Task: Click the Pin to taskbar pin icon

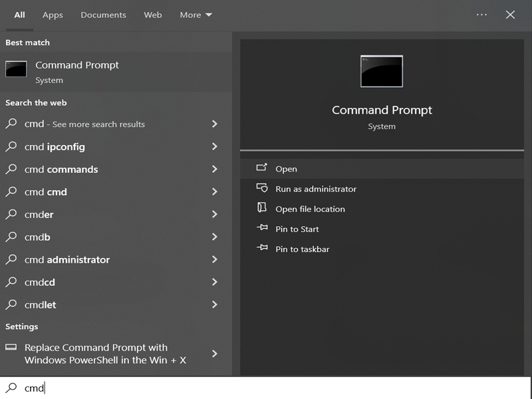Action: coord(262,247)
